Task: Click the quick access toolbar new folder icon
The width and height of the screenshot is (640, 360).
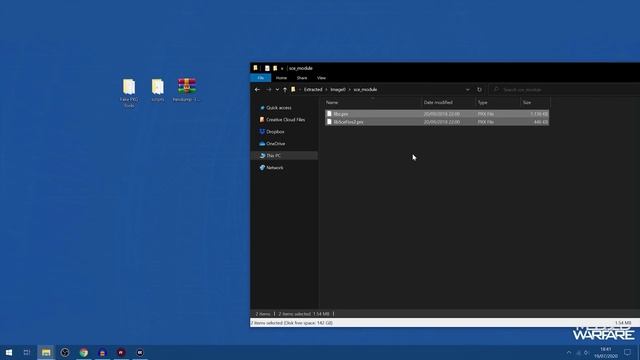Action: point(275,68)
